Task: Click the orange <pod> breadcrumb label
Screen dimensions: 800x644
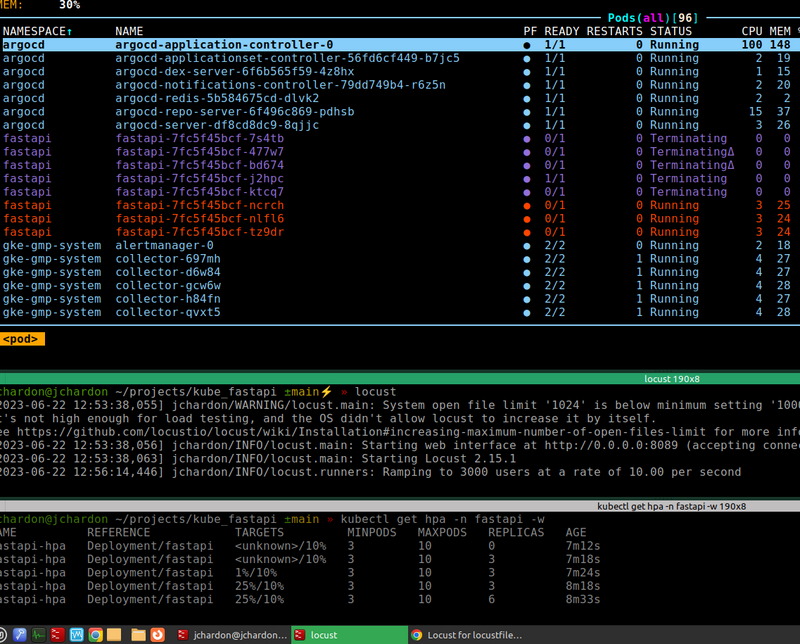Action: pyautogui.click(x=22, y=339)
